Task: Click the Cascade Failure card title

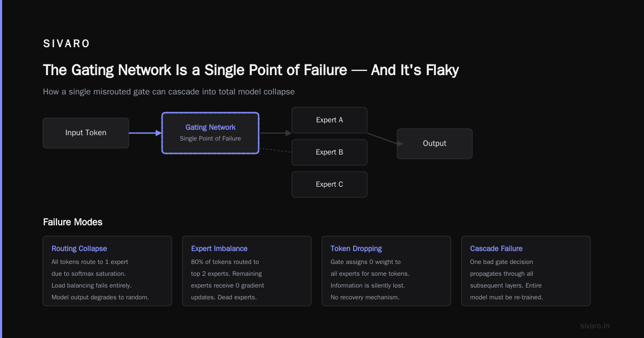Action: point(496,248)
